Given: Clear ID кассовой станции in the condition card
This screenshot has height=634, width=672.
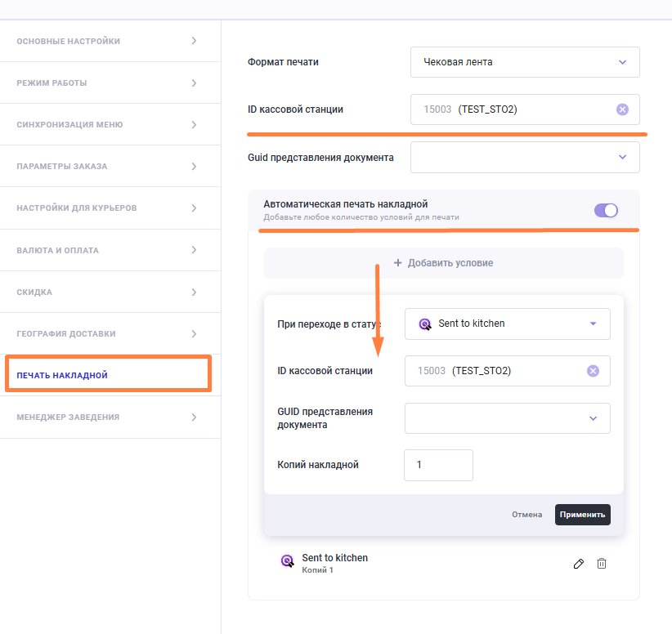Looking at the screenshot, I should (594, 371).
